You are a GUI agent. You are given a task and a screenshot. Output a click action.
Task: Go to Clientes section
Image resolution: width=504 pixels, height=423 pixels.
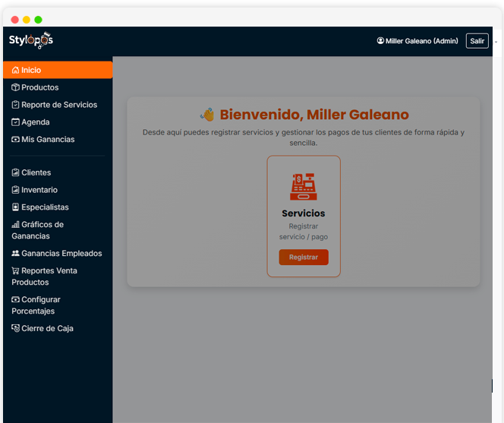pyautogui.click(x=36, y=172)
